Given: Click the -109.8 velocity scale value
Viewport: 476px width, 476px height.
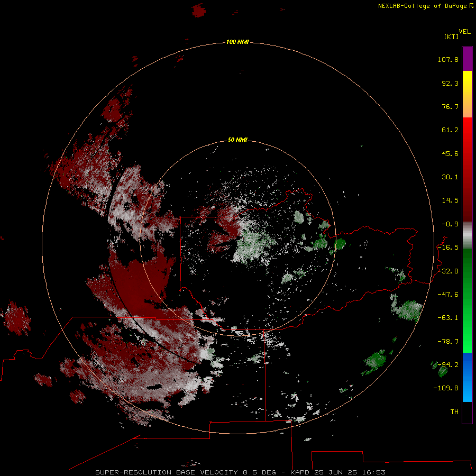Looking at the screenshot, I should point(446,388).
